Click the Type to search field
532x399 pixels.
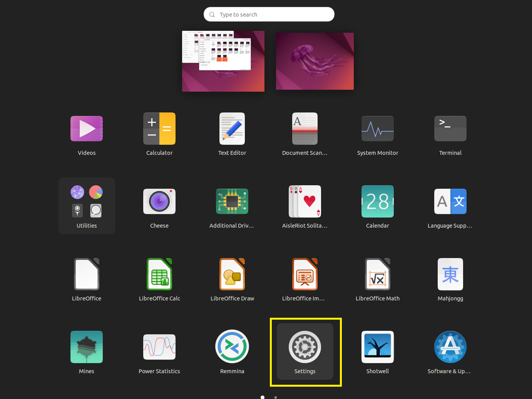click(269, 14)
